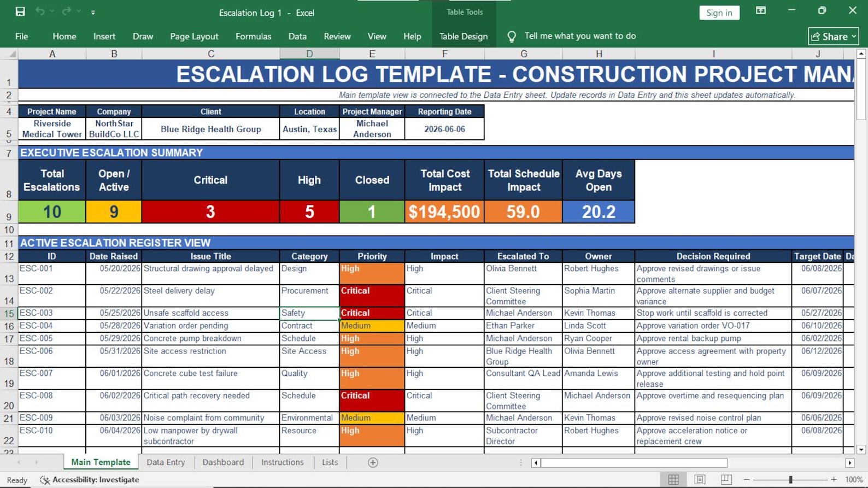Click Accessibility: Investigate in status bar

click(x=90, y=480)
